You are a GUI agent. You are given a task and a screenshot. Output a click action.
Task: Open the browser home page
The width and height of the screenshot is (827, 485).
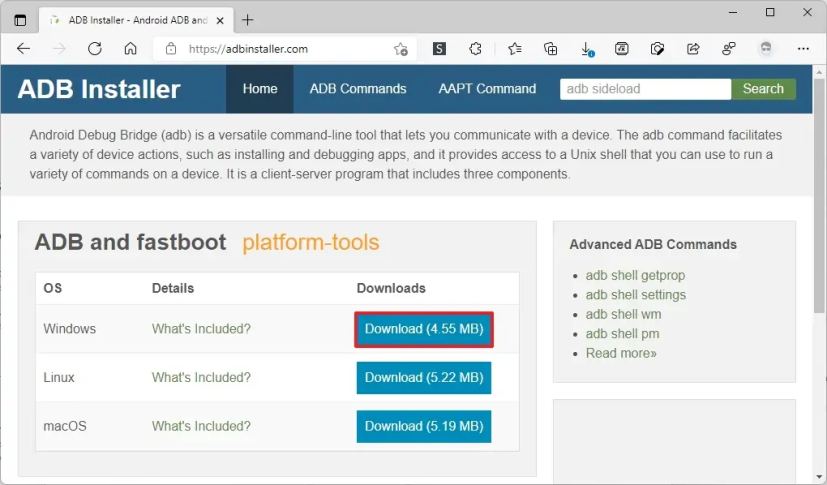pyautogui.click(x=130, y=49)
